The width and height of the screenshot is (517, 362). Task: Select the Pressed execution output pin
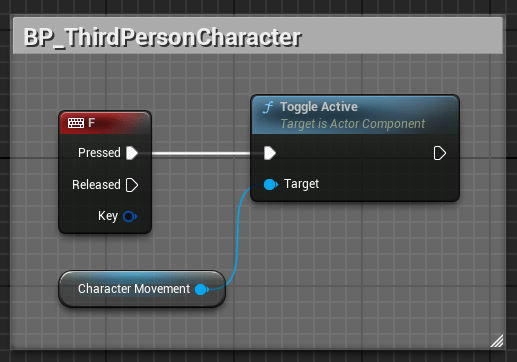pos(132,153)
